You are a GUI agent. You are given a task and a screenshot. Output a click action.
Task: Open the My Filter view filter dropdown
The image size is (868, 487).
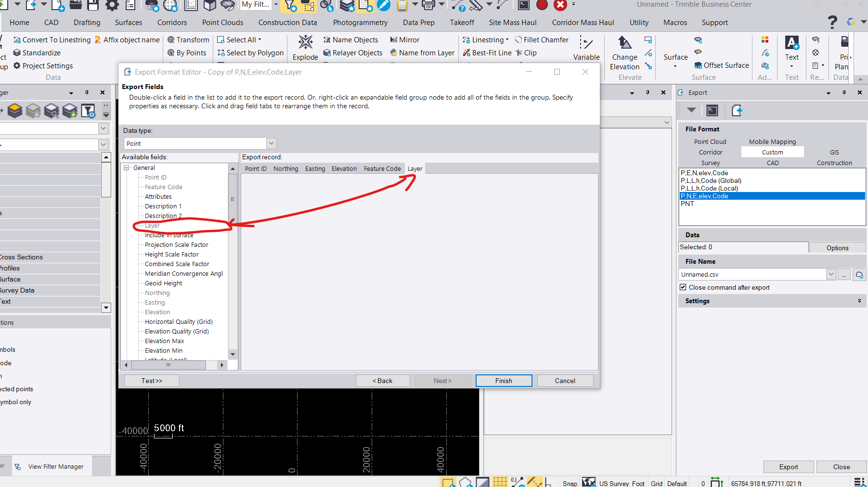(x=276, y=4)
